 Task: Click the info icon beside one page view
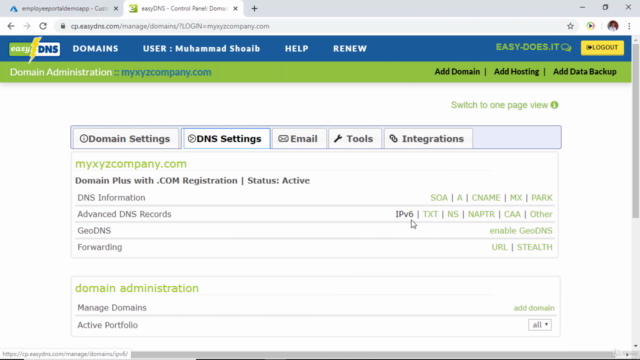click(554, 105)
